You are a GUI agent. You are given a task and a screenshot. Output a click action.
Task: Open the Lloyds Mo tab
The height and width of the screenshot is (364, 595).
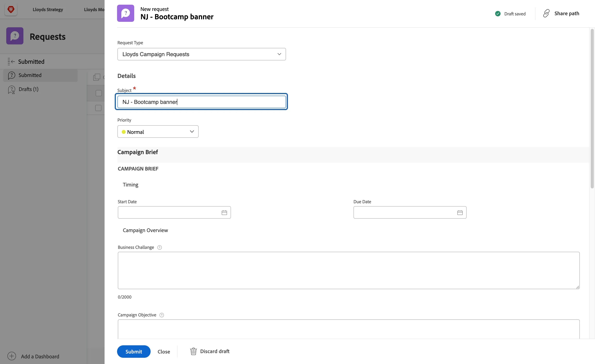94,10
